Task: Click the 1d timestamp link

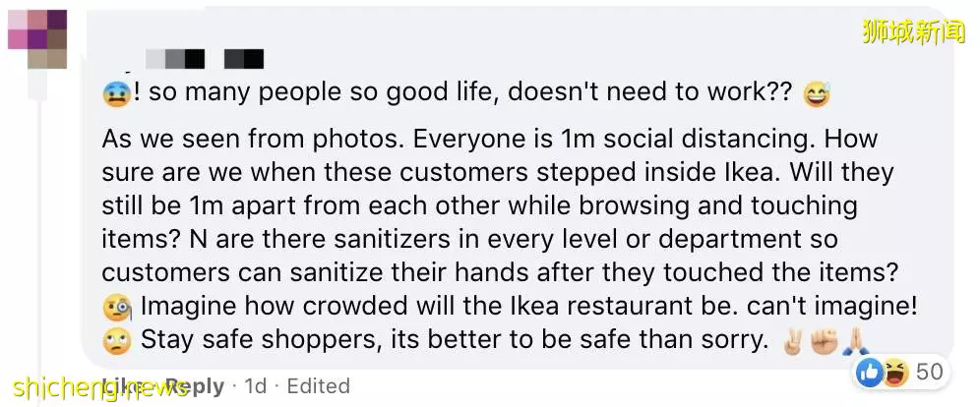Action: pyautogui.click(x=255, y=387)
